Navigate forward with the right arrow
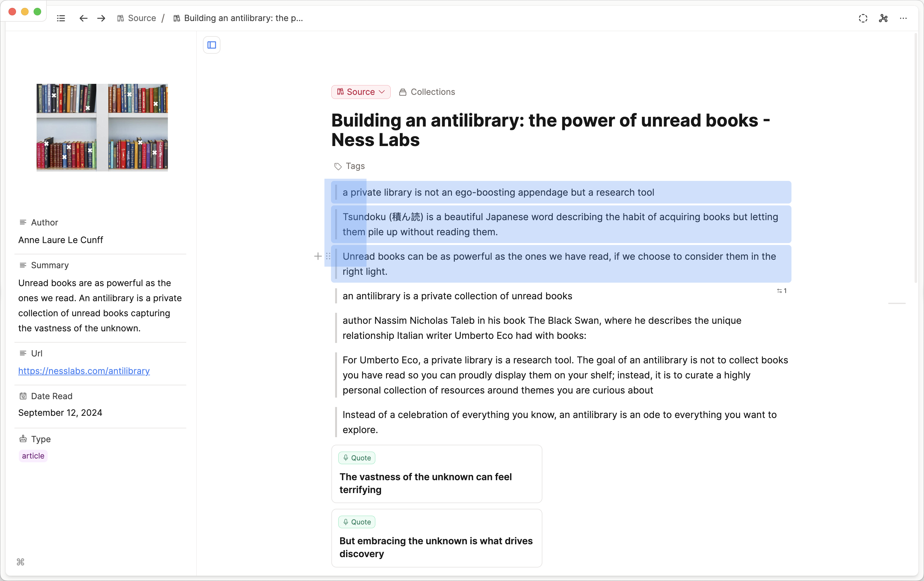Viewport: 924px width, 581px height. (x=101, y=18)
